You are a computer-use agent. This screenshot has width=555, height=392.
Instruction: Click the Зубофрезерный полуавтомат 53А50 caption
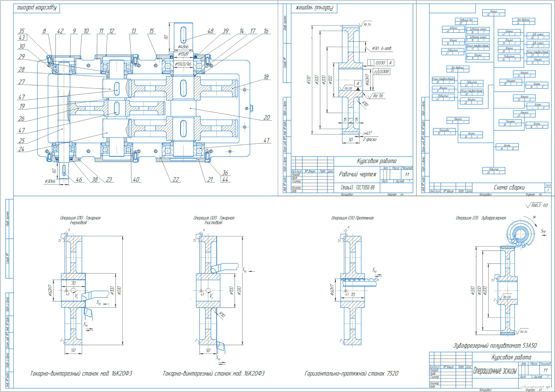(495, 346)
